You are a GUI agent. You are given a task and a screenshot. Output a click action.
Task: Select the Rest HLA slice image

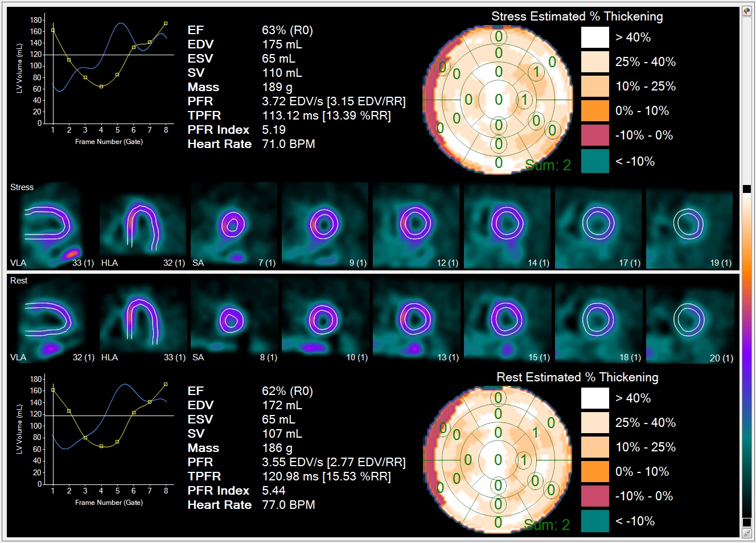point(143,320)
